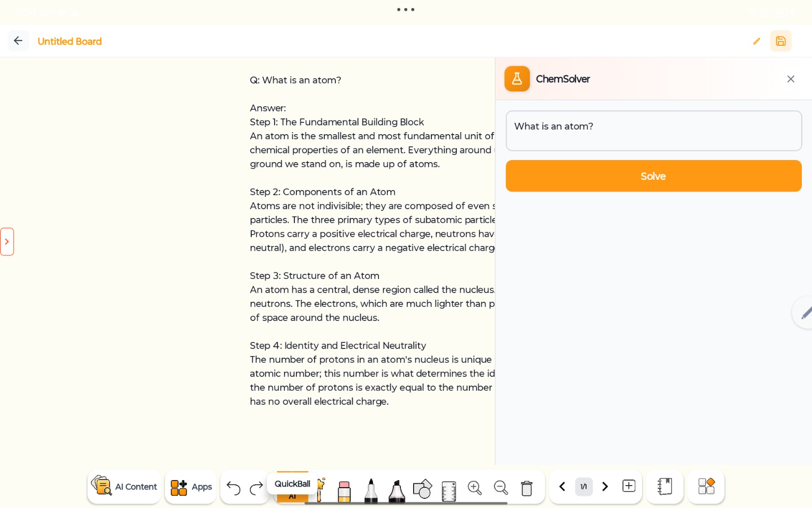Click the 'ChemSolver' panel title

pyautogui.click(x=563, y=79)
